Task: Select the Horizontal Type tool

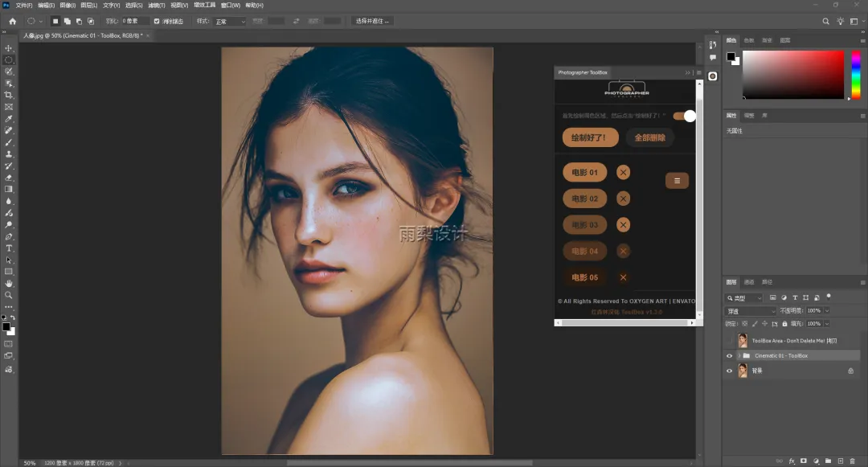Action: (9, 248)
